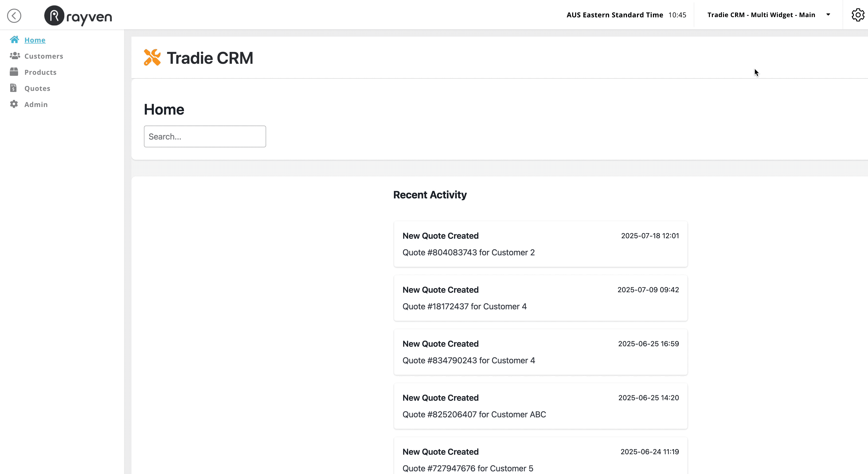The image size is (868, 474).
Task: Open Quotes in the sidebar
Action: [x=37, y=88]
